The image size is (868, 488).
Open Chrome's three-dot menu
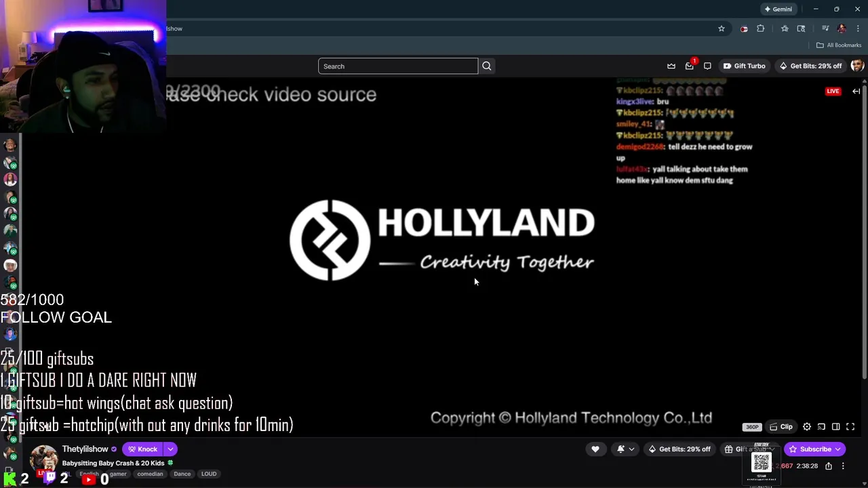[858, 28]
